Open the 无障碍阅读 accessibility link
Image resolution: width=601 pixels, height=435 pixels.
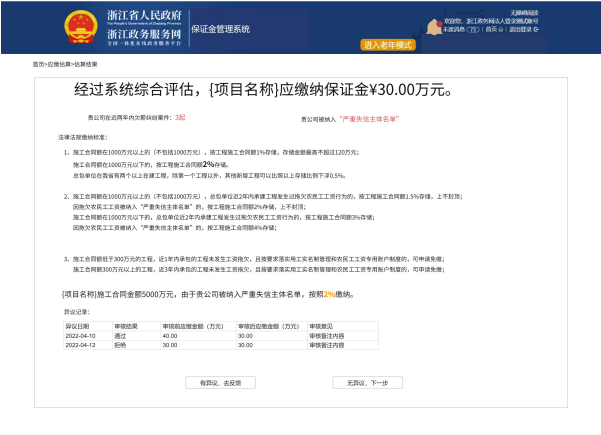point(524,13)
